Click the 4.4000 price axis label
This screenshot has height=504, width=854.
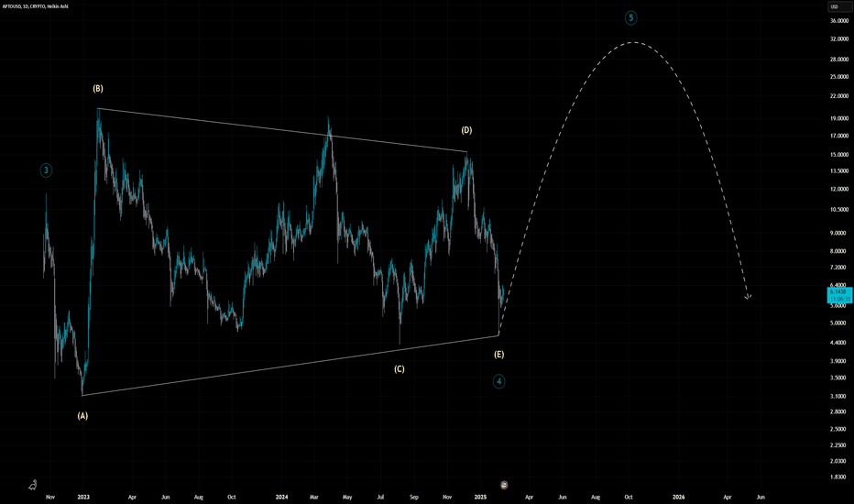pos(839,343)
